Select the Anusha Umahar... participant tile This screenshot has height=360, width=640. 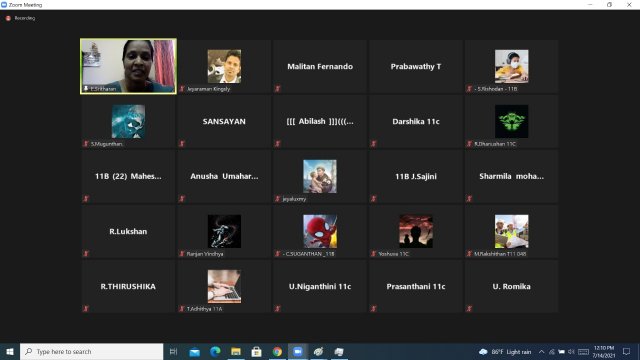point(224,176)
